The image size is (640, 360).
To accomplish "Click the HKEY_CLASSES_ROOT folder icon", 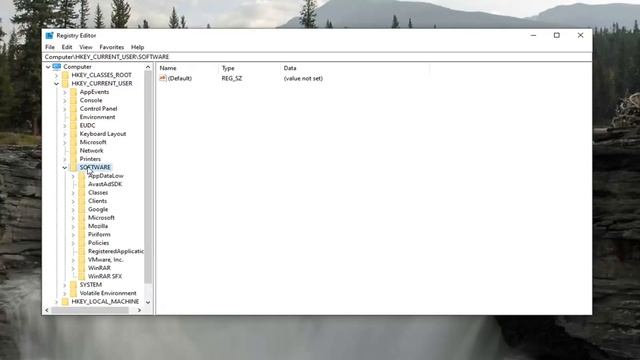I will [x=65, y=75].
